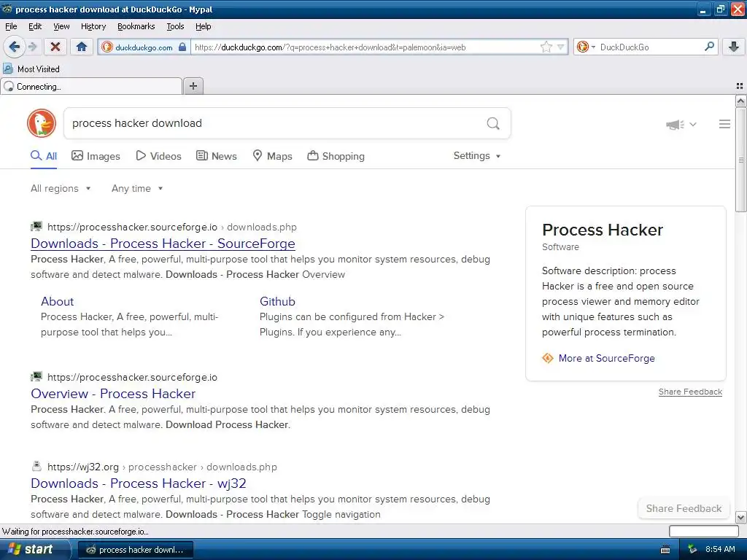
Task: Click the favicon of the wj32.org result
Action: [x=36, y=466]
